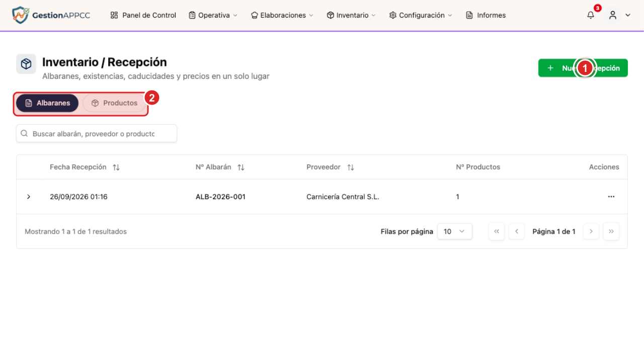Open the notifications bell
This screenshot has height=362, width=644.
[591, 15]
